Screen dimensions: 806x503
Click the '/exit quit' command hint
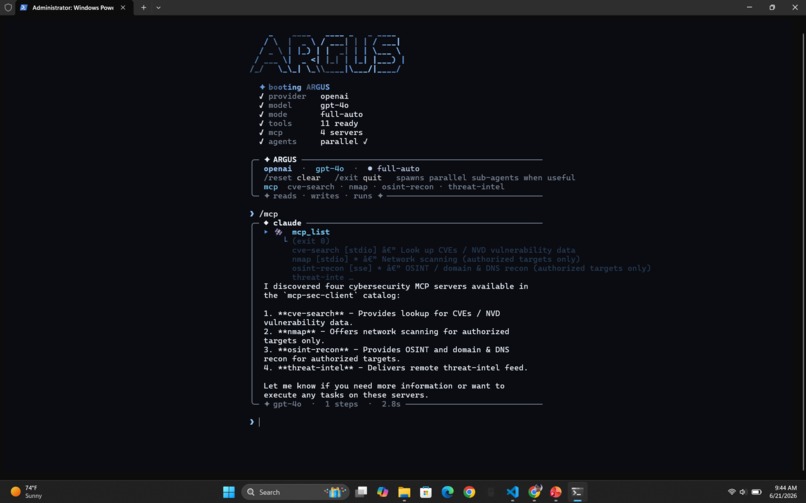[x=358, y=178]
